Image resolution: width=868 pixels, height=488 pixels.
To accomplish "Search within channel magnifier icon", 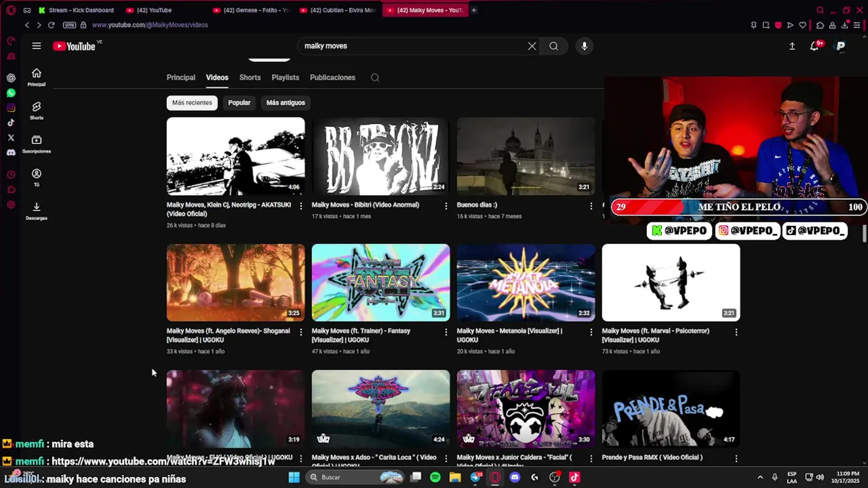I will pos(375,77).
